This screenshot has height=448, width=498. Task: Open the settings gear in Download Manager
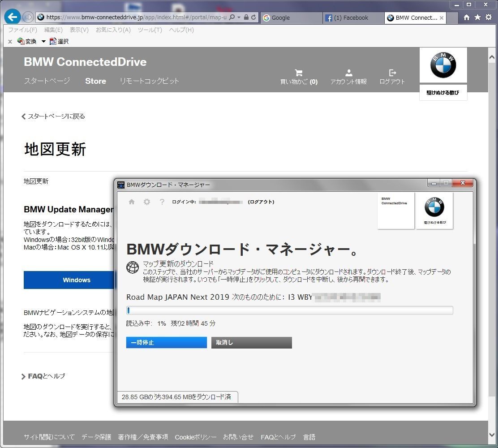pos(147,202)
